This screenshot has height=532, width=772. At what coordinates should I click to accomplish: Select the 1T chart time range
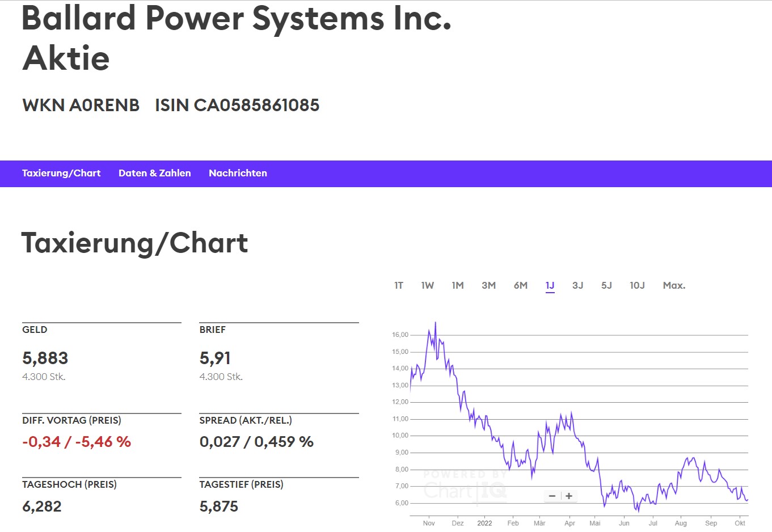pos(399,286)
